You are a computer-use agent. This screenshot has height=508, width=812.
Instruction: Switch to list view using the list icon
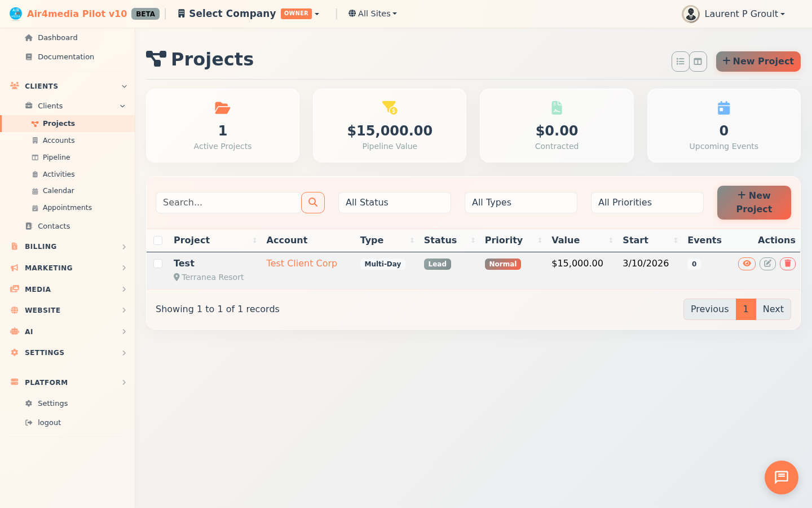(680, 62)
